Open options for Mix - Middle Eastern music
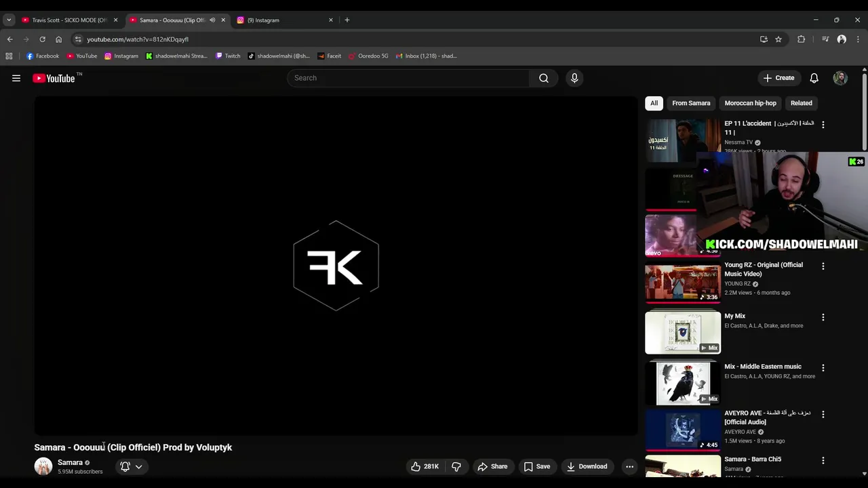 tap(823, 368)
